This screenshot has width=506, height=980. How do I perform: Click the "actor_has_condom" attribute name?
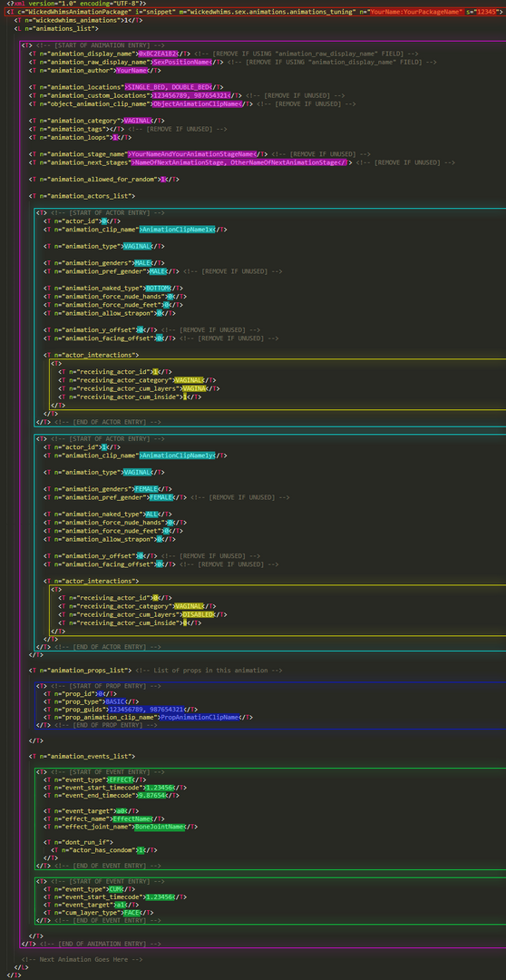[x=102, y=850]
